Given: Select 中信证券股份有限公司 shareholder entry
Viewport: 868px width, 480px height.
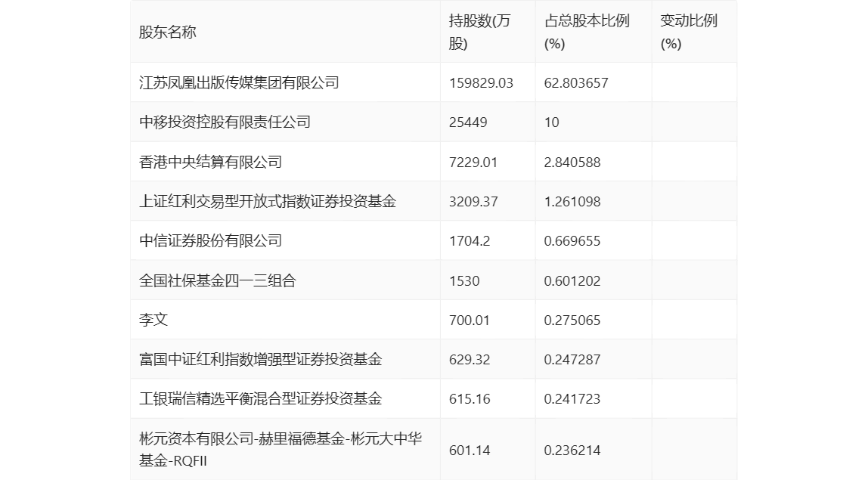Looking at the screenshot, I should 211,241.
